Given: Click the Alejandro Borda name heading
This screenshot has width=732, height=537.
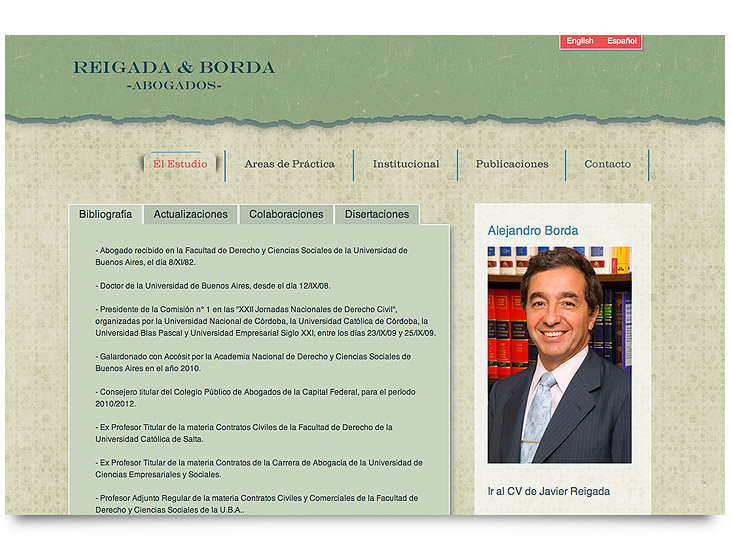Looking at the screenshot, I should pos(533,230).
